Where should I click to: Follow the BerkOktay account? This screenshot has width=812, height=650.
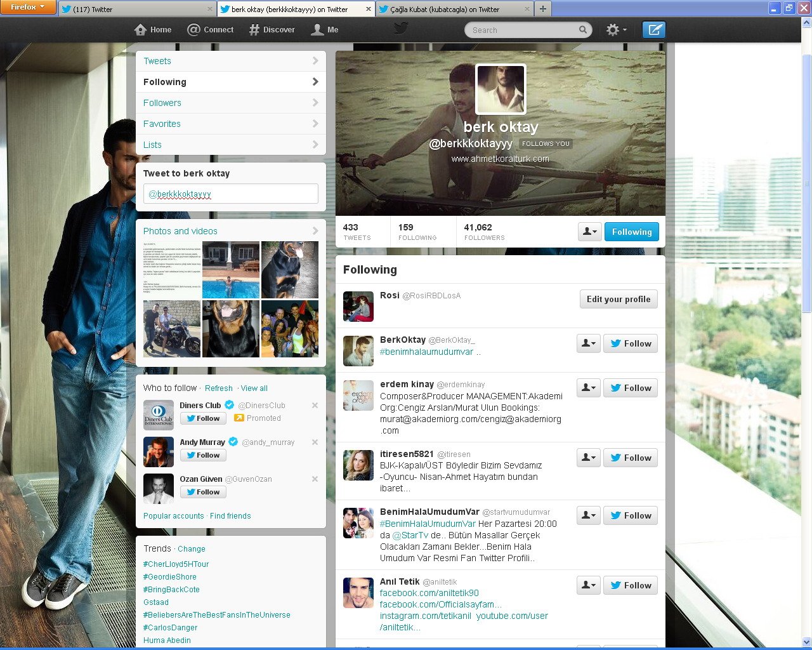630,343
